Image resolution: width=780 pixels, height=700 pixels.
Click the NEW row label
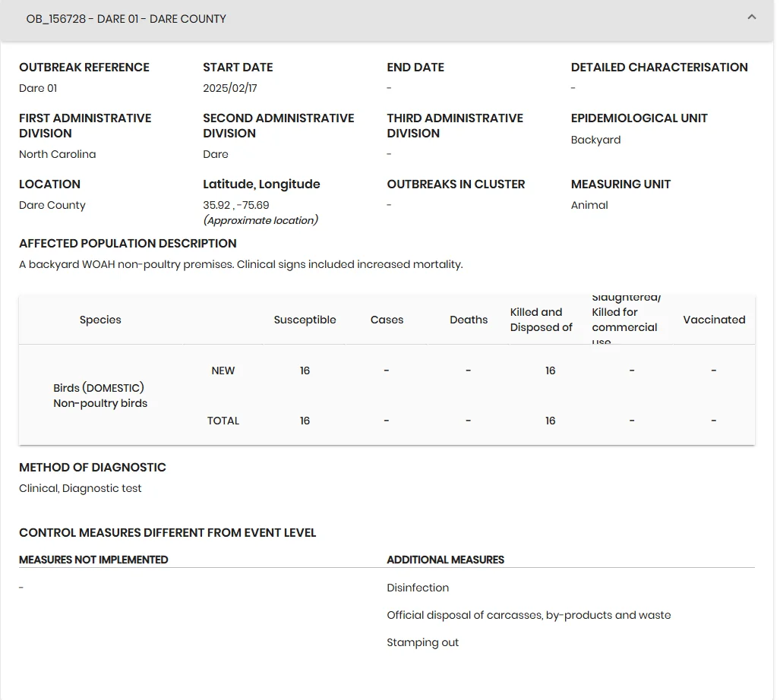click(x=223, y=370)
